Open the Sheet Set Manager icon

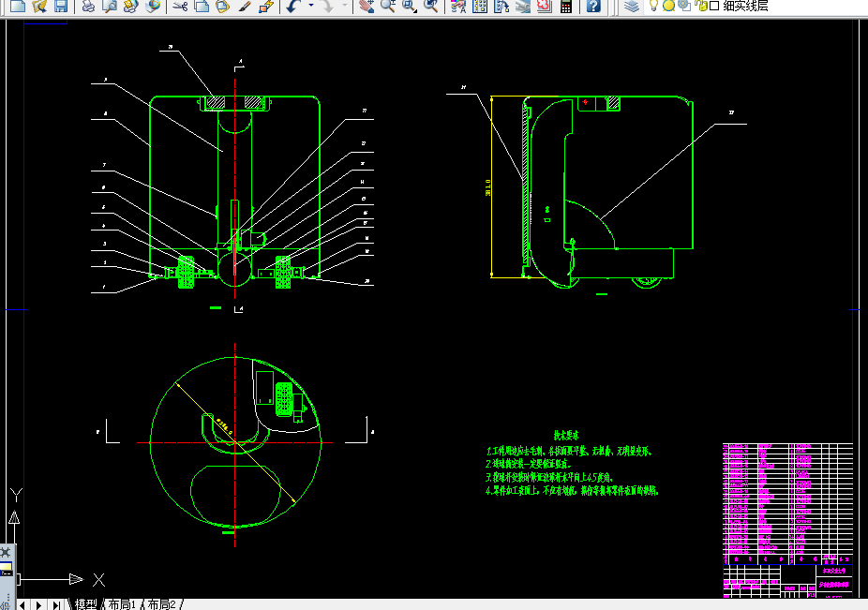(x=522, y=6)
